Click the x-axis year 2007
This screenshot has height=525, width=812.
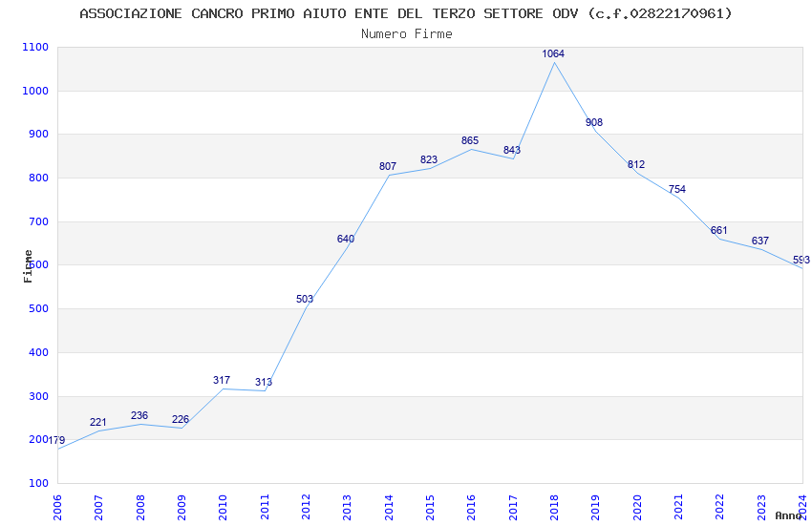pos(99,508)
